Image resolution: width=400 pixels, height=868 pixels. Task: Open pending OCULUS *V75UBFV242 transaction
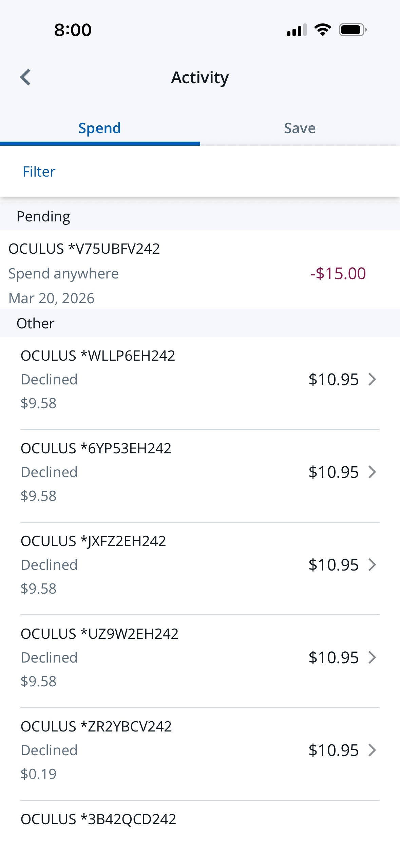[84, 249]
